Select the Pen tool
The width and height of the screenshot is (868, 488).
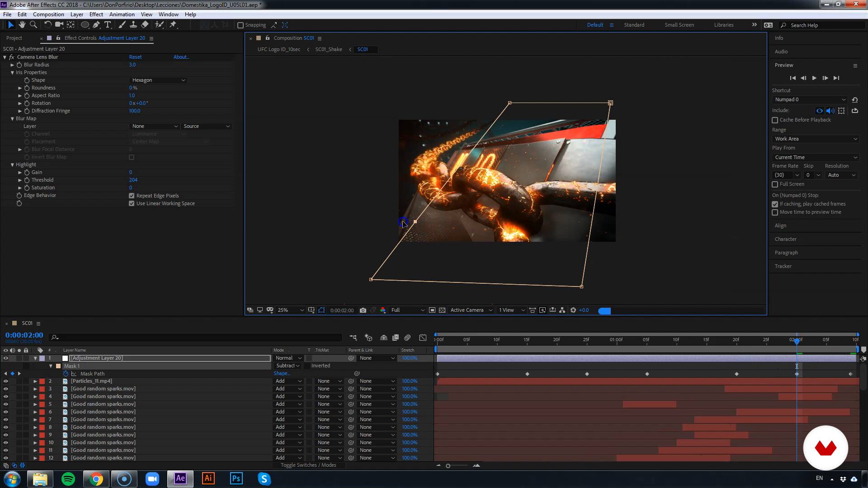coord(96,25)
